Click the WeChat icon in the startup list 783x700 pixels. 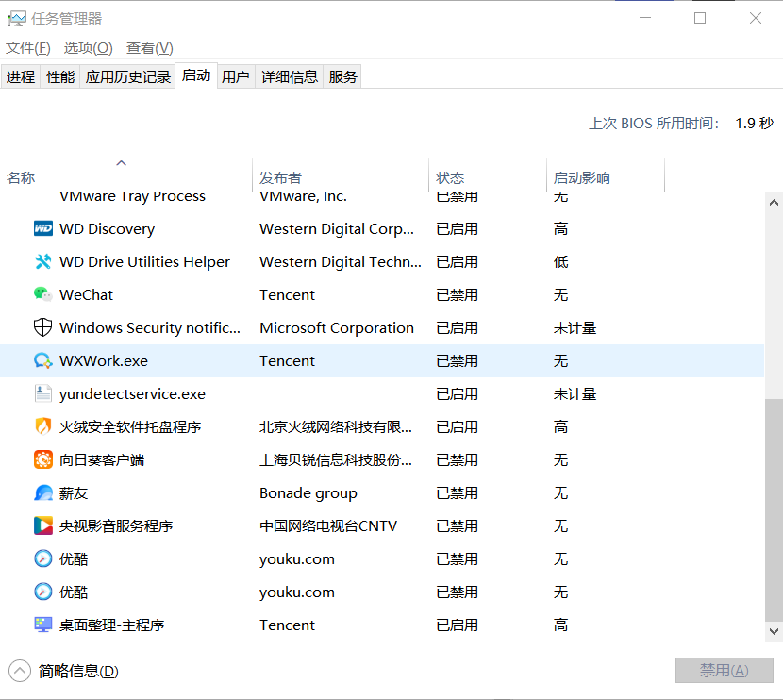tap(42, 294)
